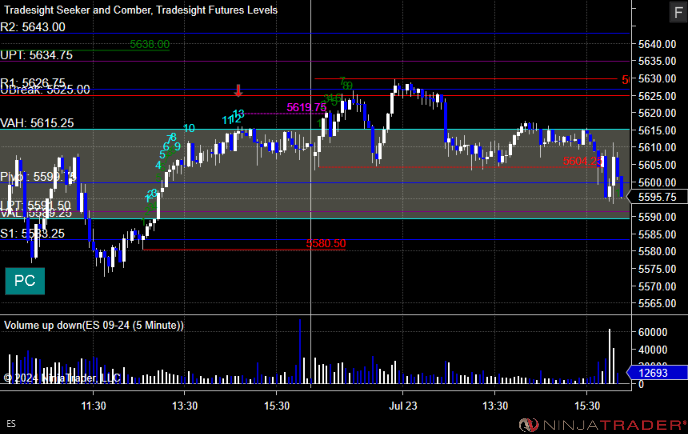
Task: Click the teal PC button
Action: pos(25,281)
